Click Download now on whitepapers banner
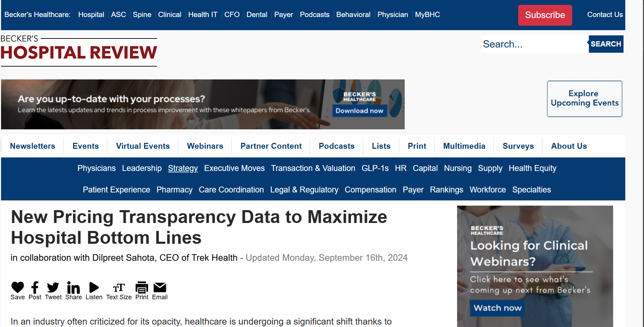 click(x=359, y=111)
